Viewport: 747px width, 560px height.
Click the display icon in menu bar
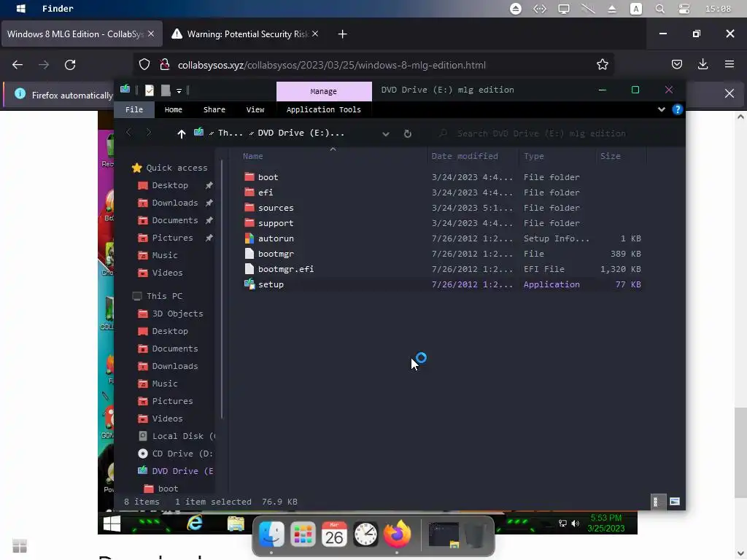click(x=564, y=9)
